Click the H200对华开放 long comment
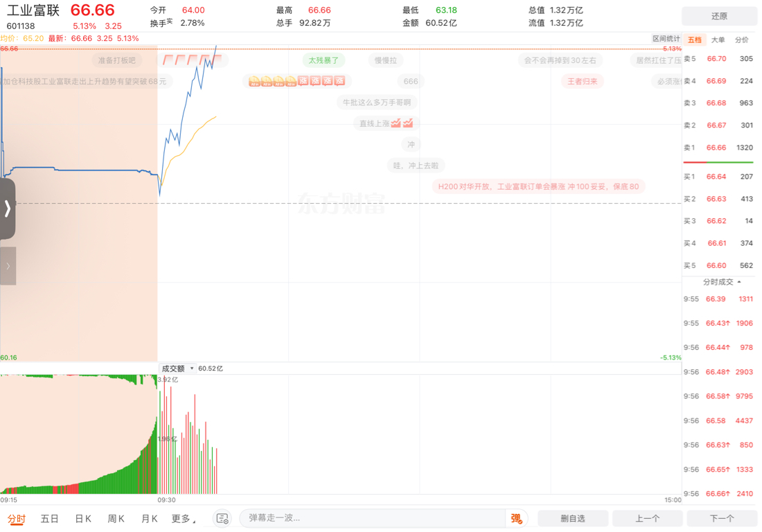This screenshot has width=762, height=532. coord(538,186)
